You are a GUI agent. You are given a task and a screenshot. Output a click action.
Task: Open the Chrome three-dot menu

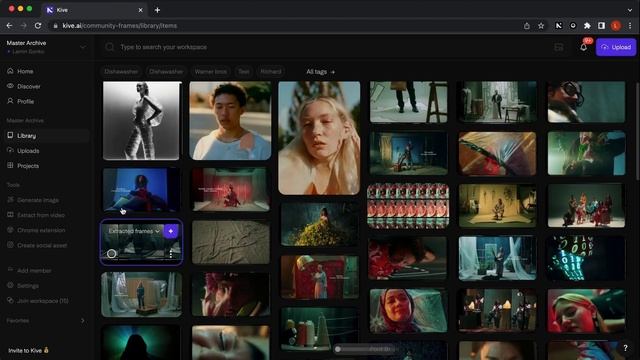click(x=630, y=25)
